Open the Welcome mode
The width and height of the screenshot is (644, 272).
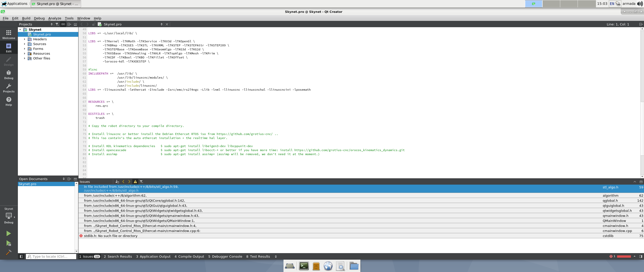[x=9, y=35]
